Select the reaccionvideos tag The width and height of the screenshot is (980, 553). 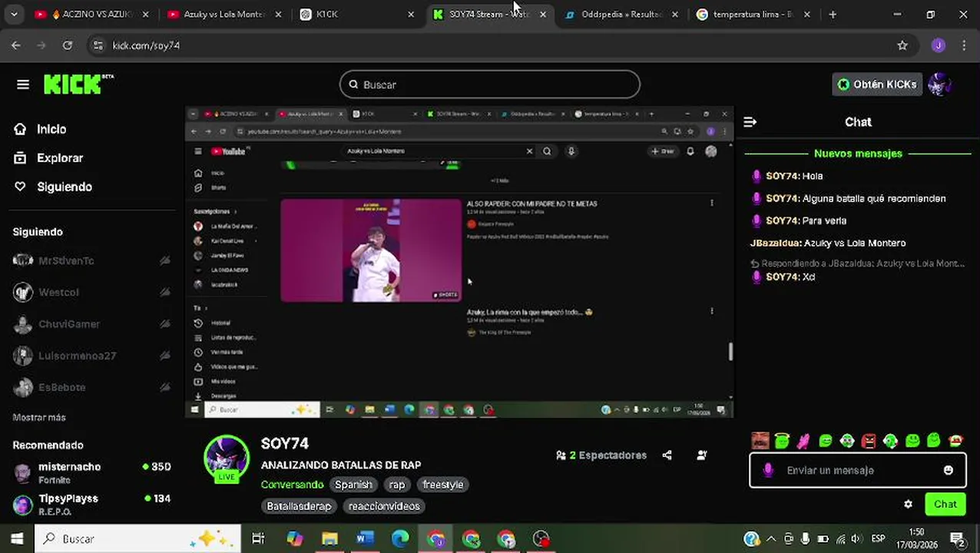(384, 506)
